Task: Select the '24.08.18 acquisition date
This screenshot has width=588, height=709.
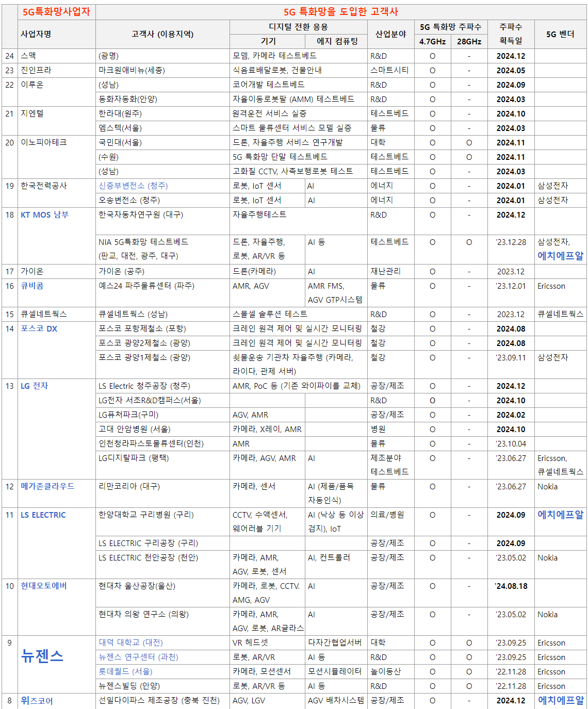Action: (511, 586)
